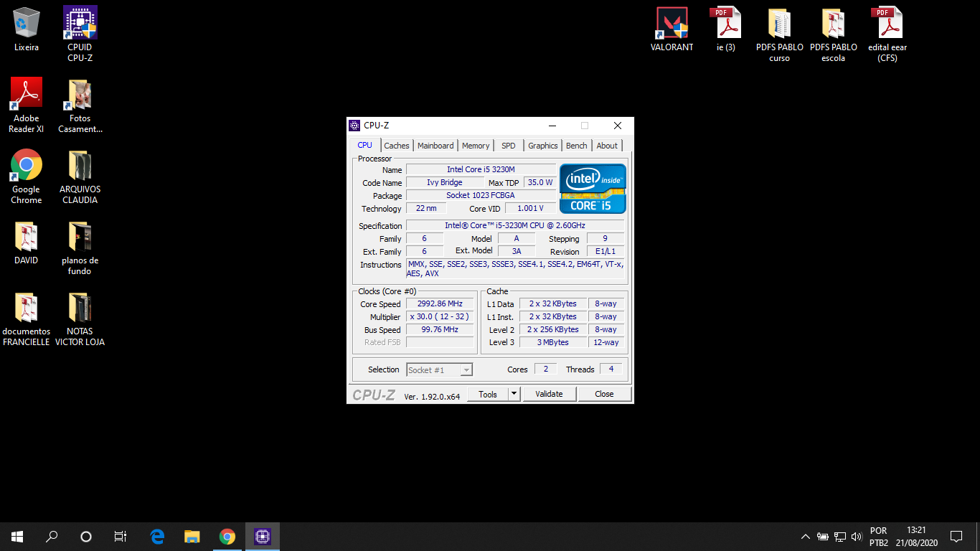Open volume control tray icon
Image resolution: width=980 pixels, height=551 pixels.
click(857, 537)
